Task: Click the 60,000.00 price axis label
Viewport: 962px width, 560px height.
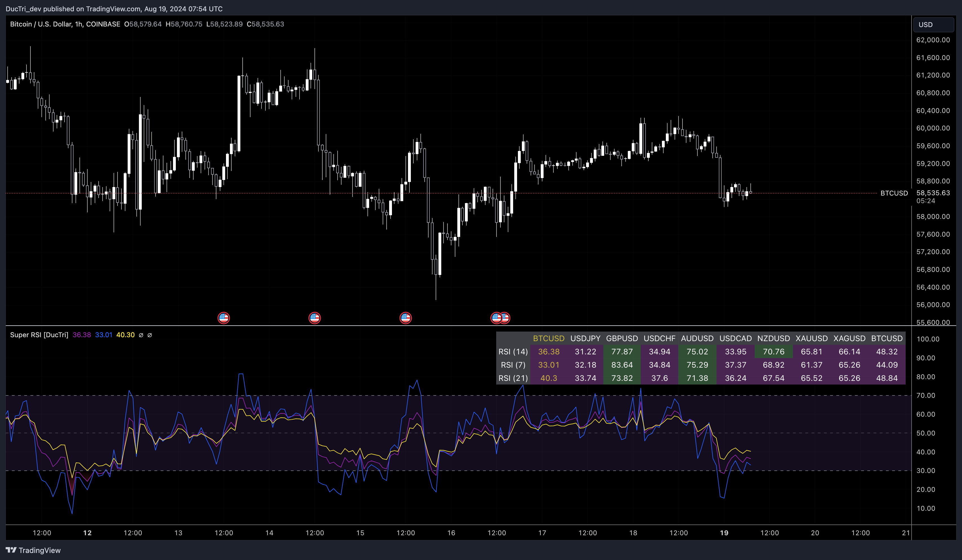Action: (x=933, y=128)
